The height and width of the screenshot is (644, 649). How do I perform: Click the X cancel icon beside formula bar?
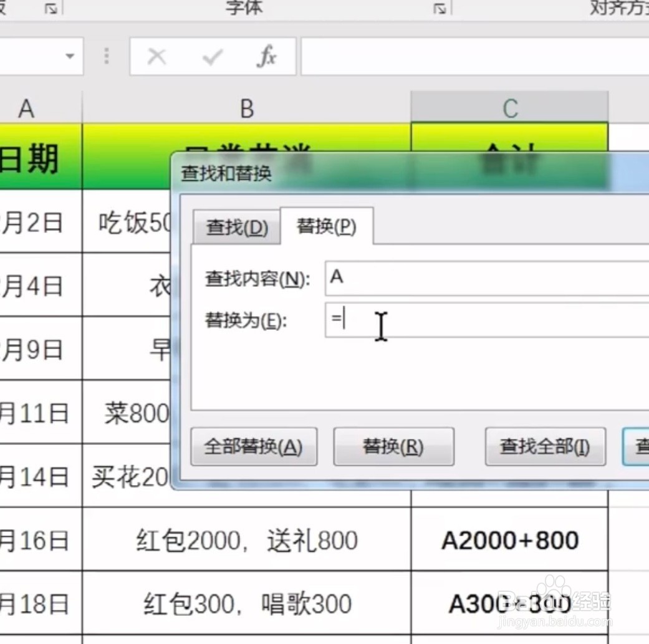157,56
